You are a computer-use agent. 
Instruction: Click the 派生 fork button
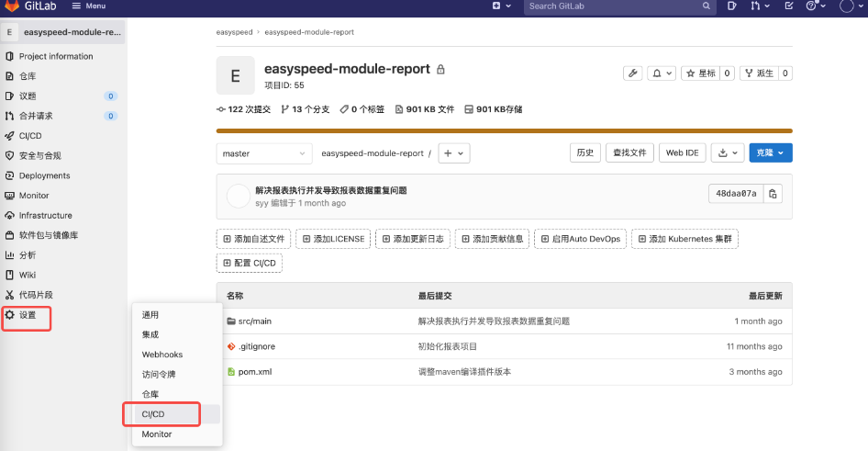pos(759,73)
